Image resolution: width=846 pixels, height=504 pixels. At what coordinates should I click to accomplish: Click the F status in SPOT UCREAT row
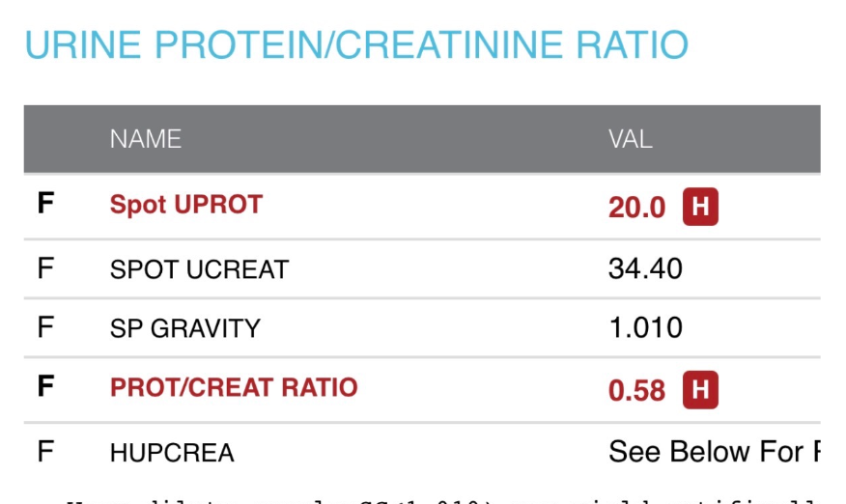coord(45,268)
